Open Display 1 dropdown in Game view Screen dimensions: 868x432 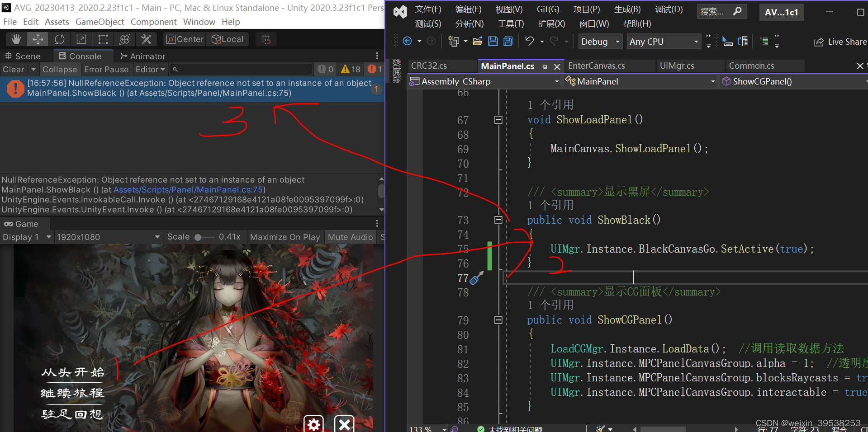(27, 237)
